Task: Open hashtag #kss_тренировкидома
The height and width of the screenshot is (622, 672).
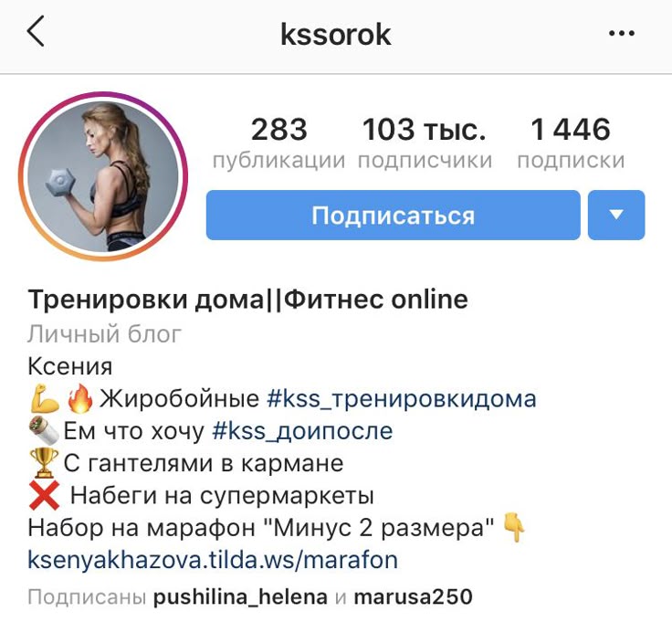Action: (x=401, y=398)
